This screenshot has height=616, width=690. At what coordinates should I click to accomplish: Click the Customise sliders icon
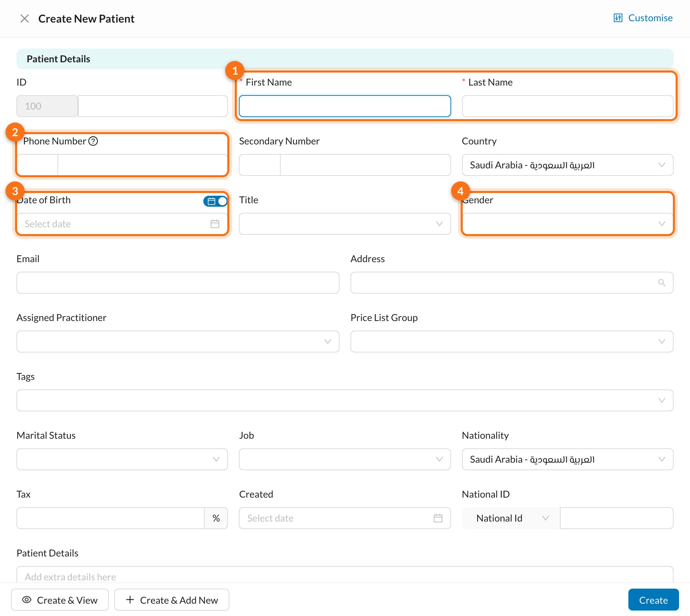[x=618, y=18]
